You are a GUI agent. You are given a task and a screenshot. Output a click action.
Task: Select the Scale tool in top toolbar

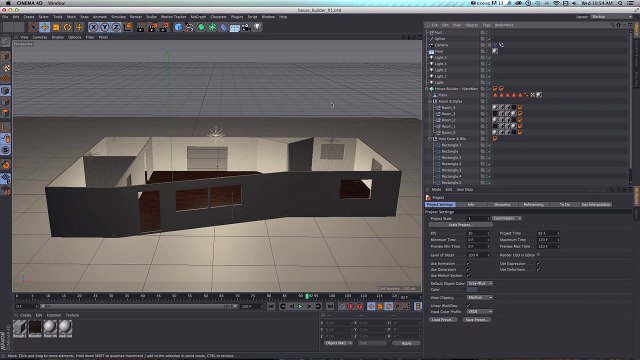(56, 27)
